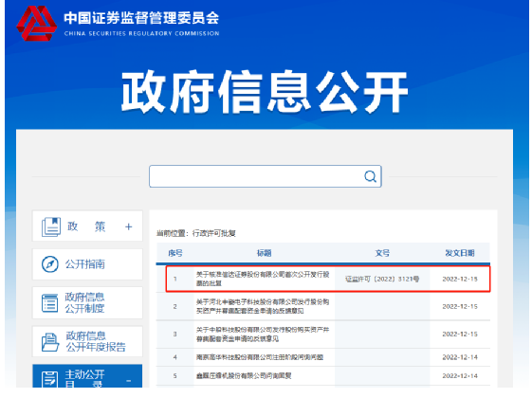The image size is (532, 398).
Task: Click the 政府信息公开 banner heading
Action: click(x=265, y=92)
